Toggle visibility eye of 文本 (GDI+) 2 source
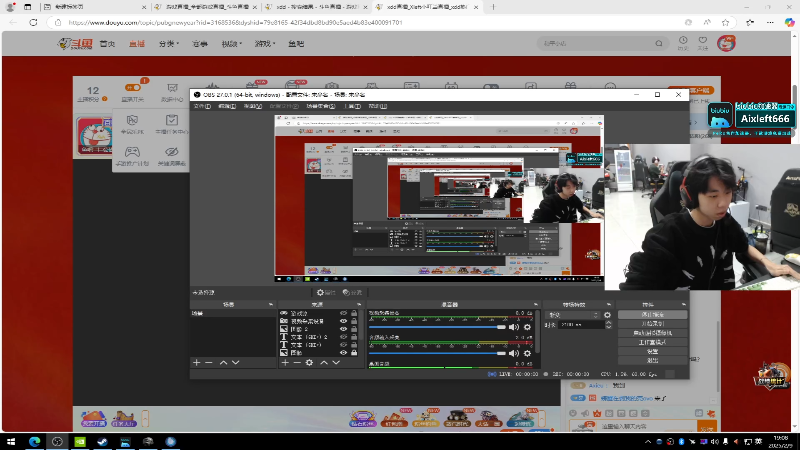Image resolution: width=800 pixels, height=450 pixels. pyautogui.click(x=343, y=337)
